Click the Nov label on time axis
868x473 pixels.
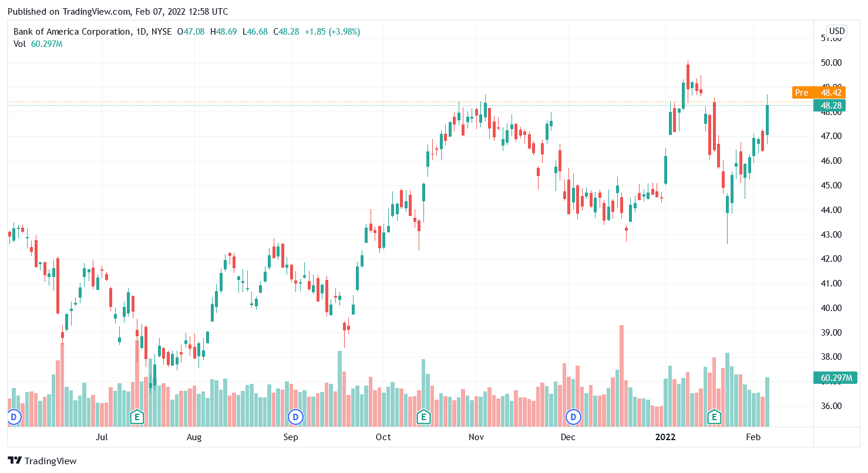476,437
